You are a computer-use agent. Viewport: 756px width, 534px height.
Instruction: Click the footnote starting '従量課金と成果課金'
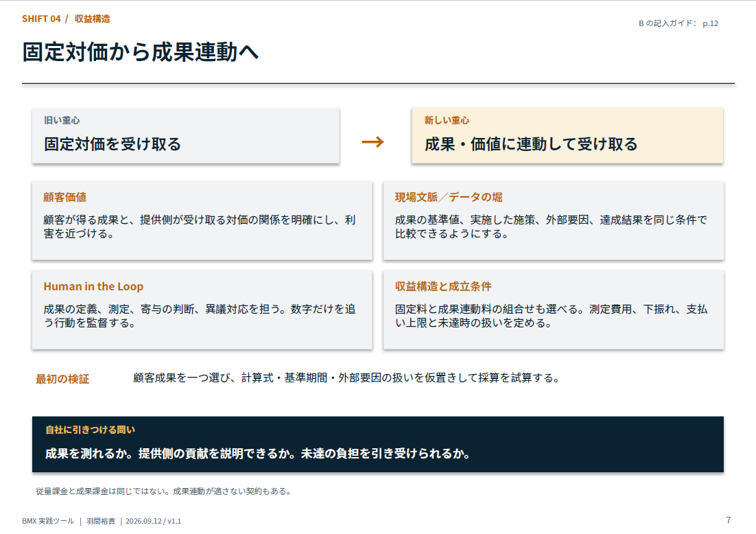[x=163, y=491]
